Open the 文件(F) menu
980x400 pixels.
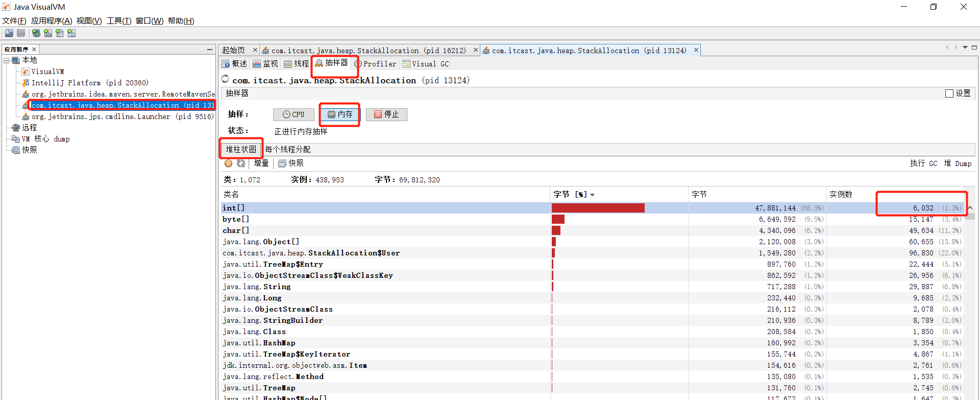click(14, 21)
